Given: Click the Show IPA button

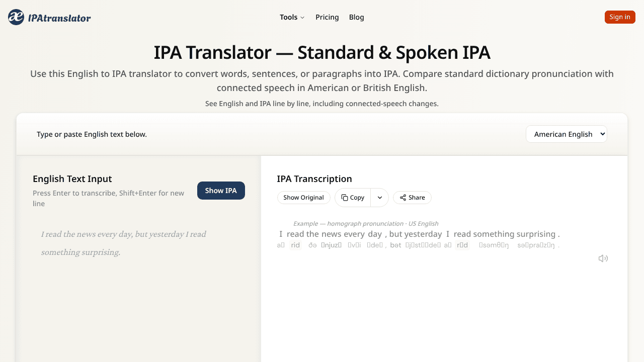Looking at the screenshot, I should (221, 191).
